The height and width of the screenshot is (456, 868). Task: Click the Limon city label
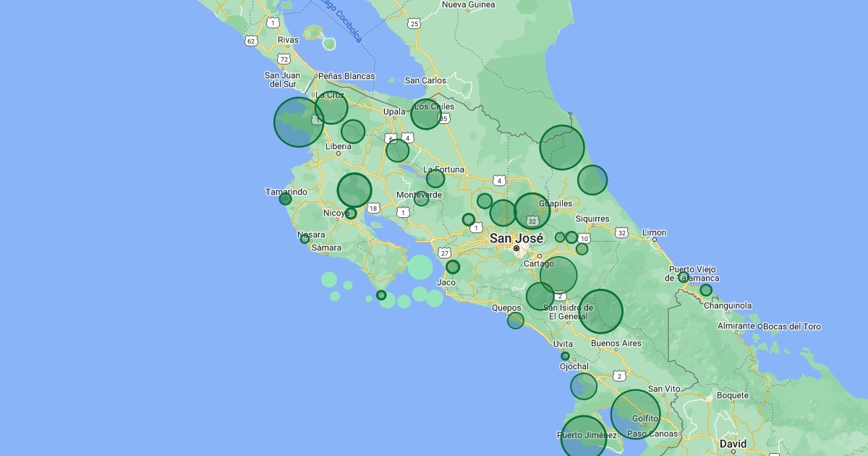(x=654, y=233)
